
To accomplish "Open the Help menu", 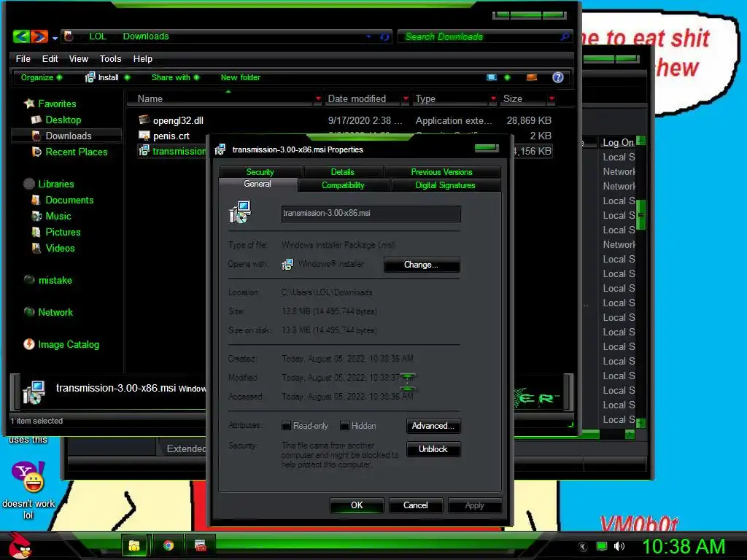I will click(x=142, y=58).
